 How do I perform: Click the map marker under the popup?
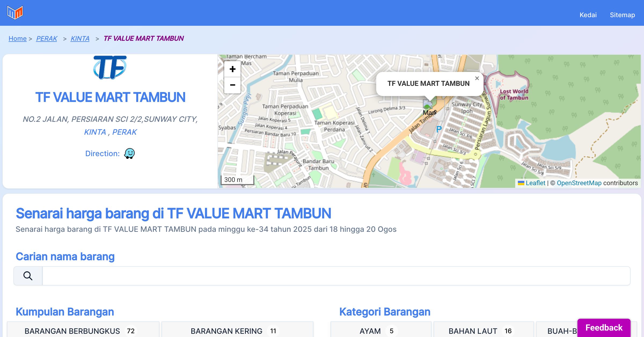428,105
